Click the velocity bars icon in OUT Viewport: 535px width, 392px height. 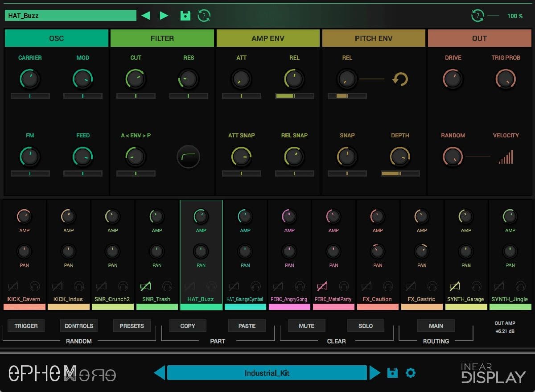click(x=506, y=157)
